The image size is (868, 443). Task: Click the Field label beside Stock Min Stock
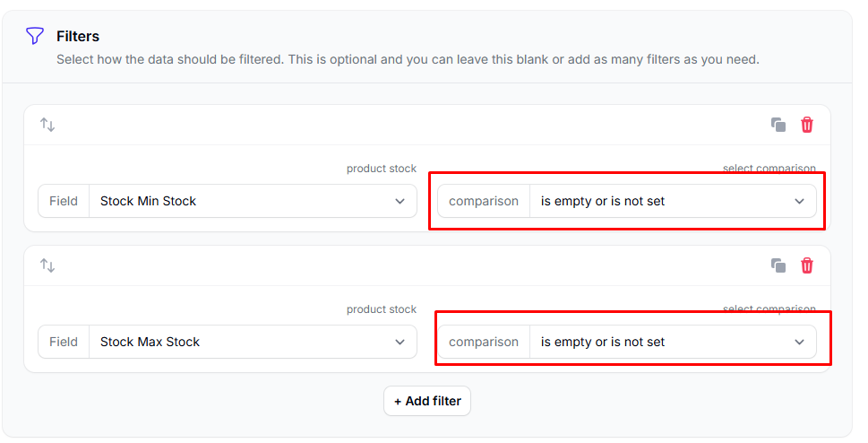pos(64,201)
